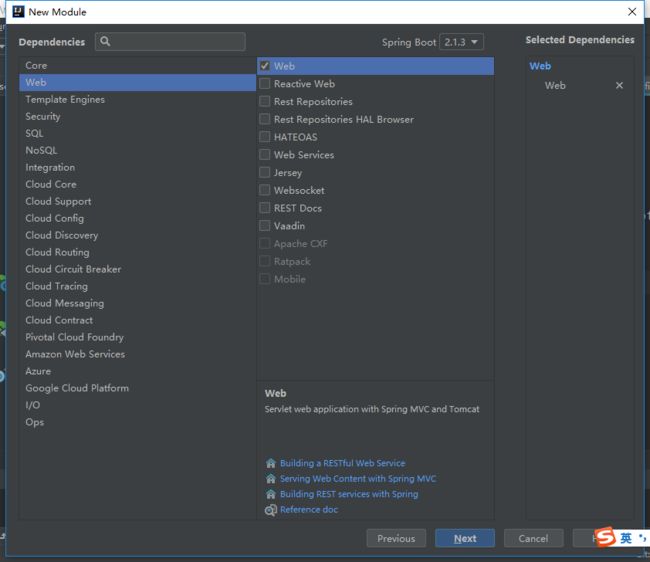Open the Reference doc link
Screen dimensions: 650x562
[309, 510]
